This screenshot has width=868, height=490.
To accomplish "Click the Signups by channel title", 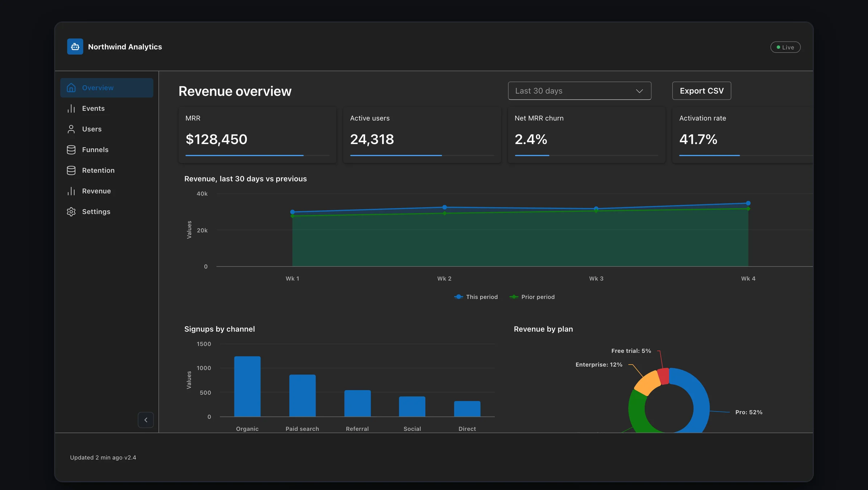I will pyautogui.click(x=220, y=329).
